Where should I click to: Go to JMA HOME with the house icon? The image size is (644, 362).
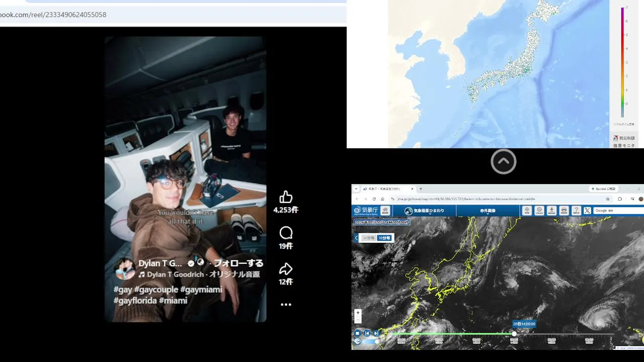[385, 211]
